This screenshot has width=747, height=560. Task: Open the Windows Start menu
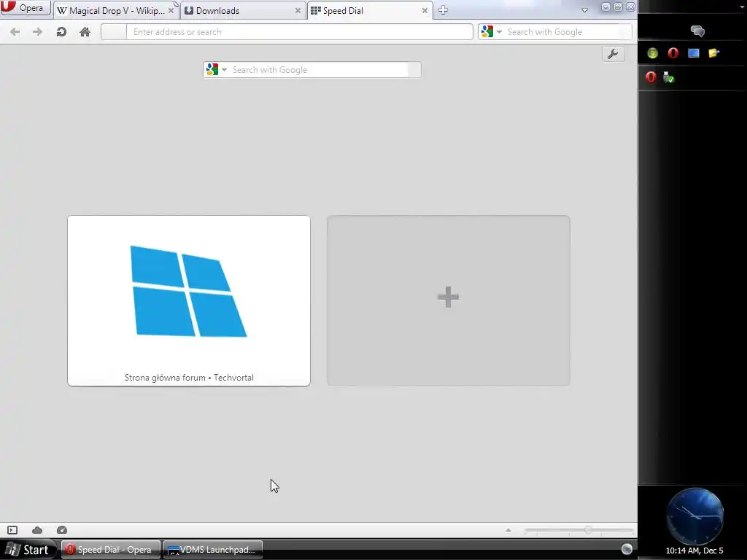pyautogui.click(x=28, y=550)
